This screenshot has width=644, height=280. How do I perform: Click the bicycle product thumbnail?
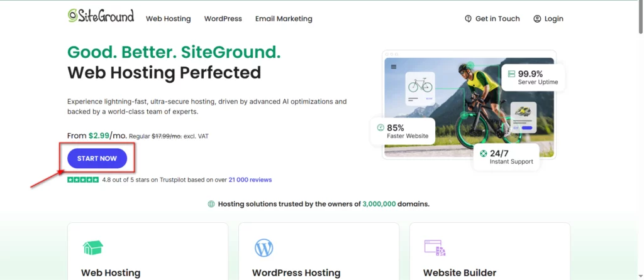pos(420,89)
